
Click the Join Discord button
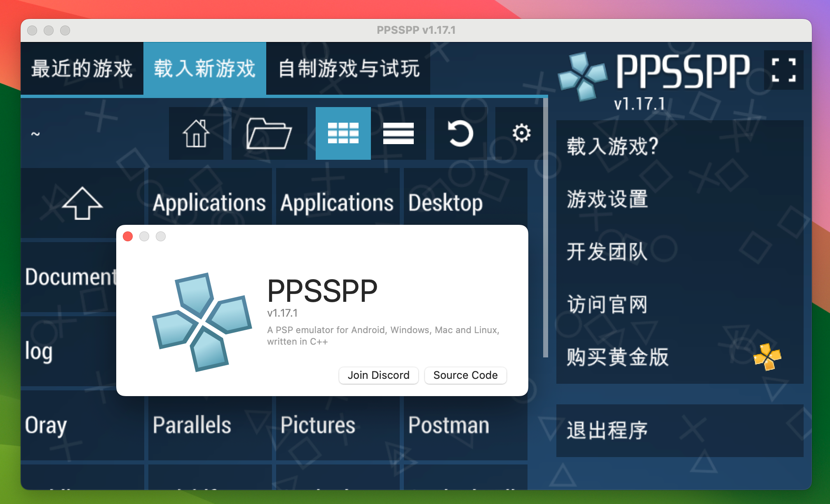(x=378, y=375)
